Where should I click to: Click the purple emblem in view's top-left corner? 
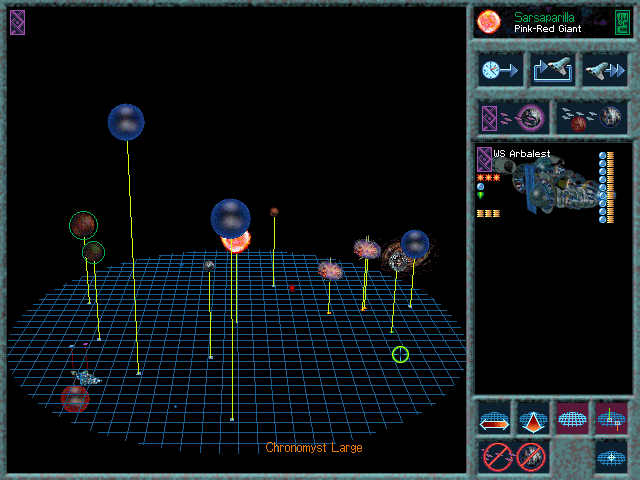click(x=17, y=22)
